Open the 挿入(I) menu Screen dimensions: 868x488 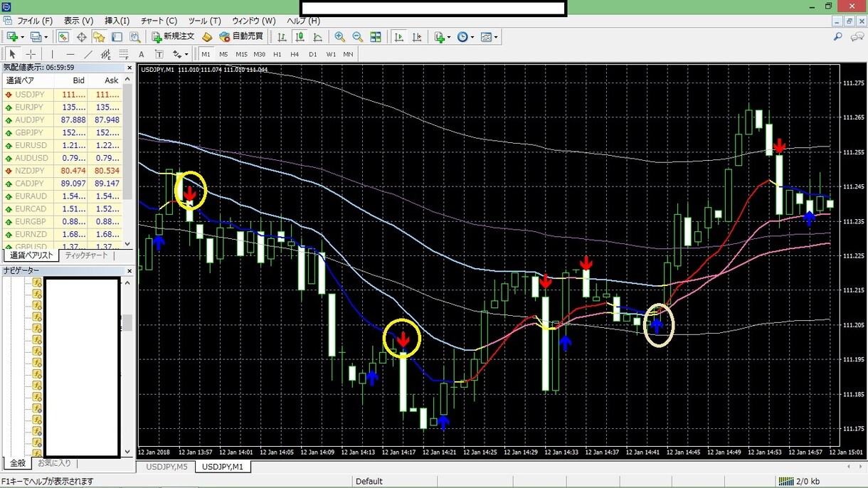coord(117,21)
